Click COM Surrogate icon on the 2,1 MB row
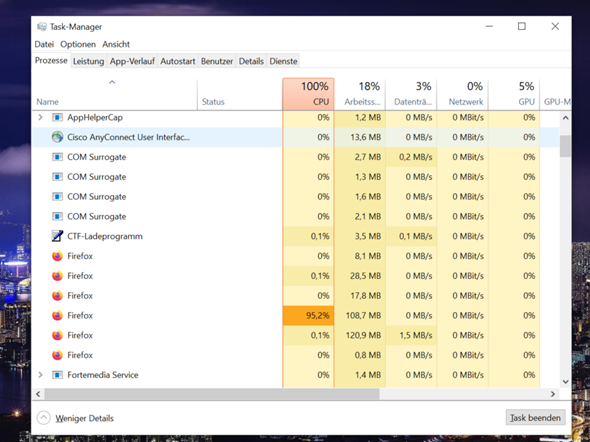Screen dimensions: 590x442 [57, 216]
